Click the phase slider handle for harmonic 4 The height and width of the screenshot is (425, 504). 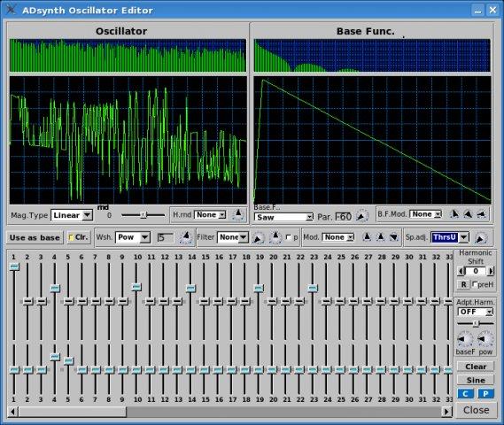pos(55,357)
